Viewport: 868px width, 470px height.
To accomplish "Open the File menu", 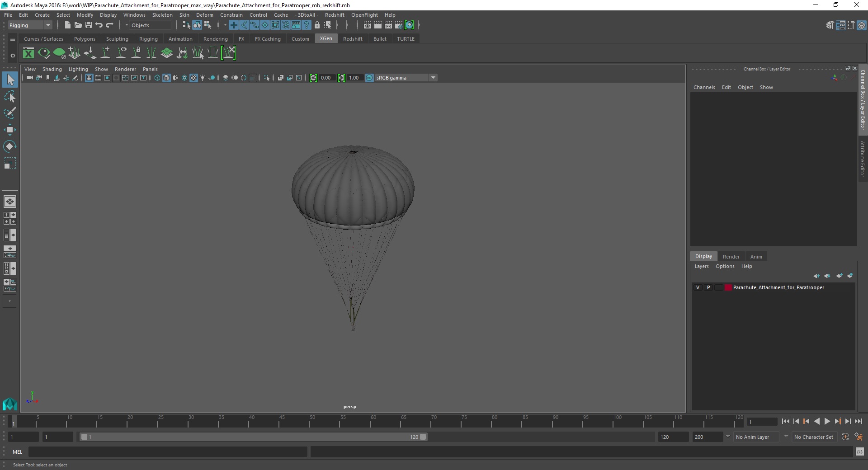I will coord(8,15).
